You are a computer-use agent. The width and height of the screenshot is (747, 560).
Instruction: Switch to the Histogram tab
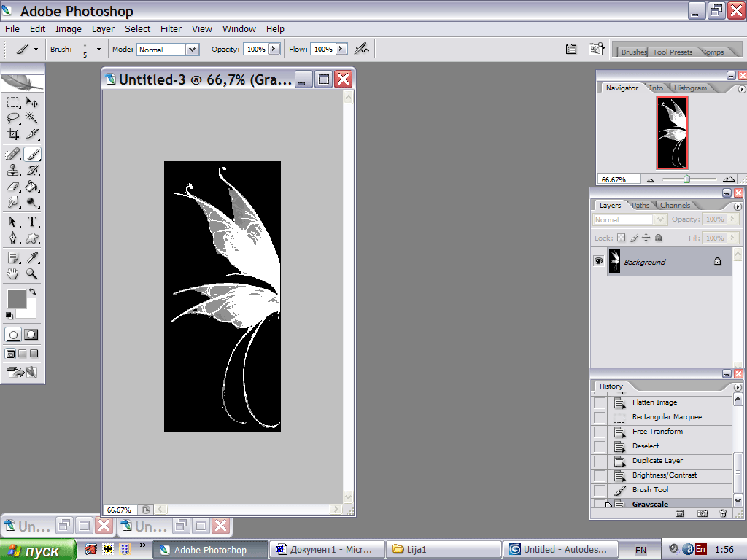point(690,88)
